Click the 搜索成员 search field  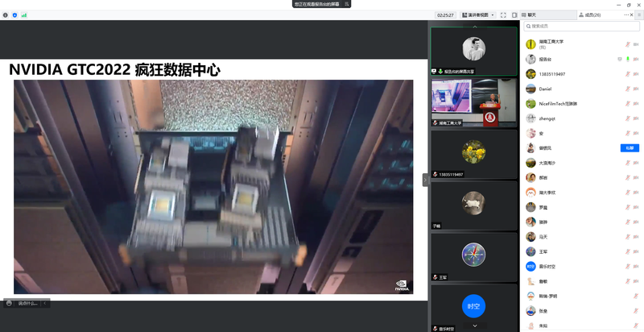(581, 27)
